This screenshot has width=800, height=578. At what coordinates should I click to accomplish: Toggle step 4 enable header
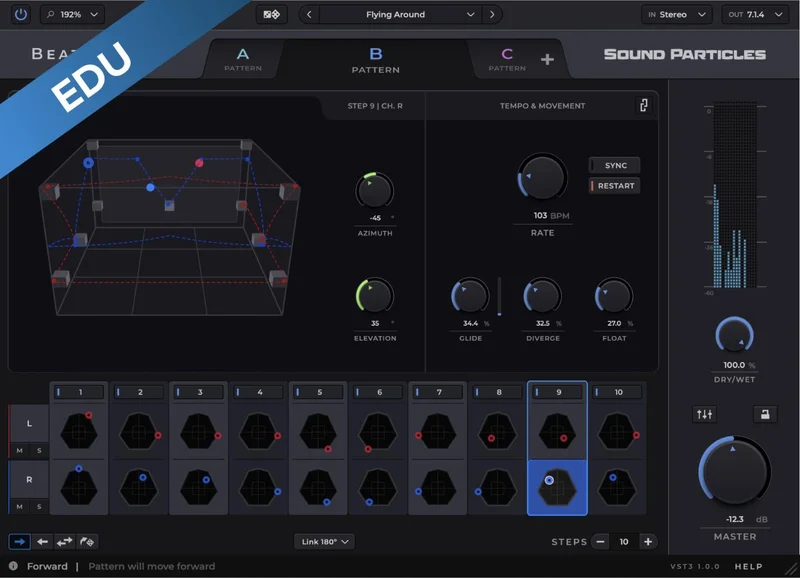259,392
